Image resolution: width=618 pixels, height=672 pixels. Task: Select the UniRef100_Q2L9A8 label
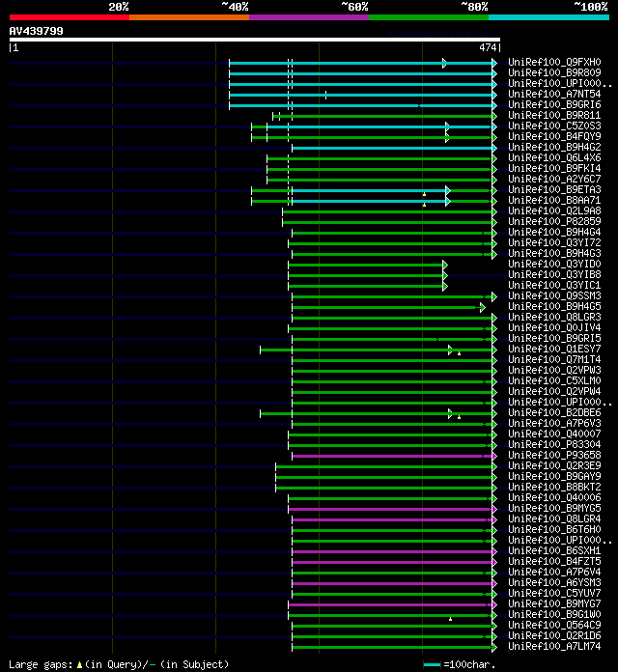coord(554,210)
